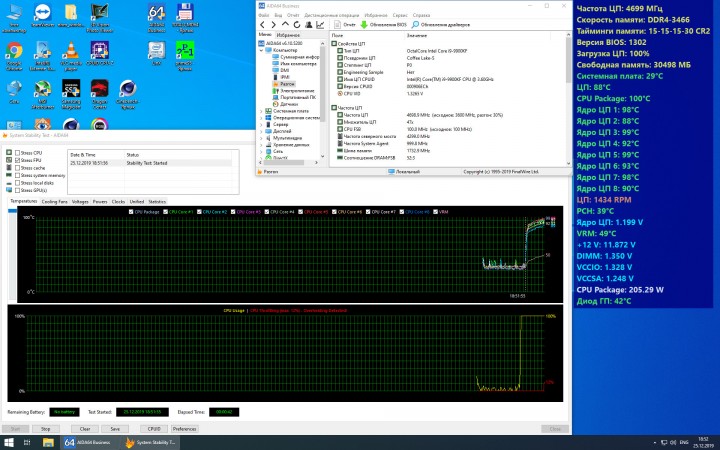Toggle the CPU Package graph checkbox
The width and height of the screenshot is (720, 450).
tap(131, 212)
